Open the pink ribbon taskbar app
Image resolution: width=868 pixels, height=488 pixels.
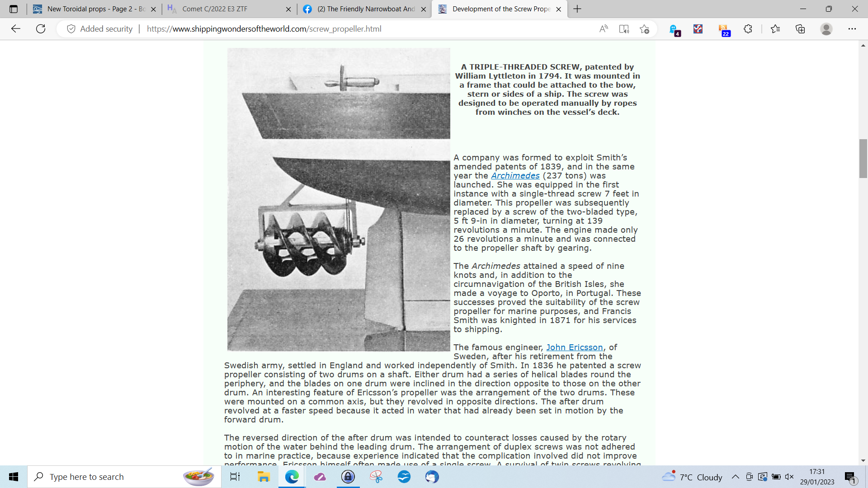click(376, 477)
